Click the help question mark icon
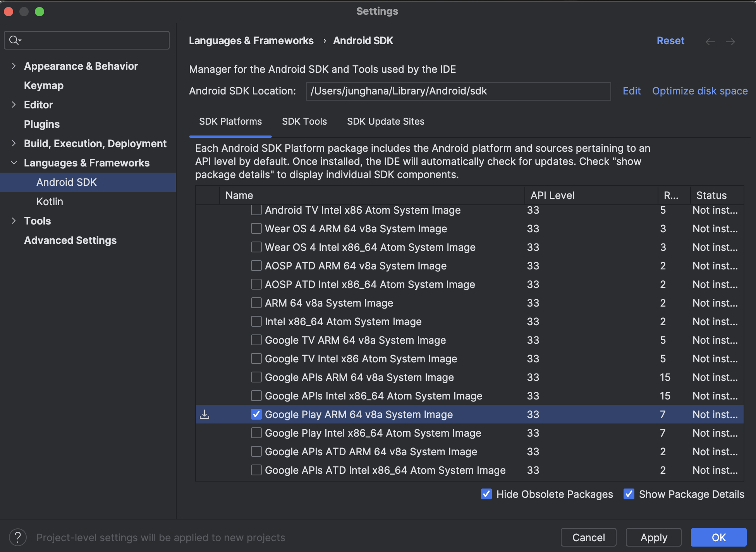Viewport: 756px width, 552px height. [x=17, y=537]
